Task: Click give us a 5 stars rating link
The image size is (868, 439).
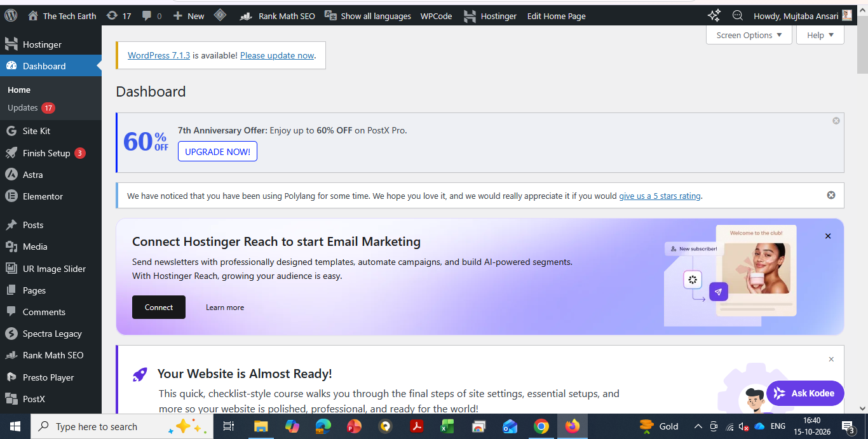Action: pyautogui.click(x=660, y=196)
